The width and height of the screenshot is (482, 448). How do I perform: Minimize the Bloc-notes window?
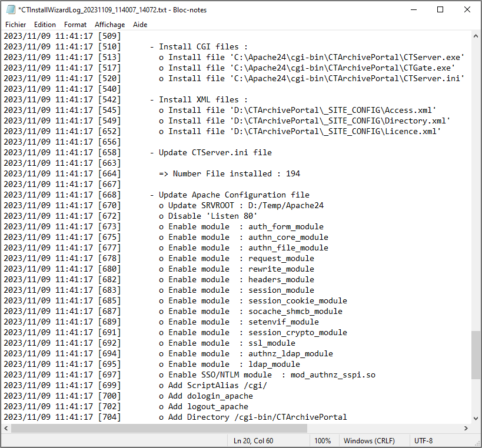(414, 10)
